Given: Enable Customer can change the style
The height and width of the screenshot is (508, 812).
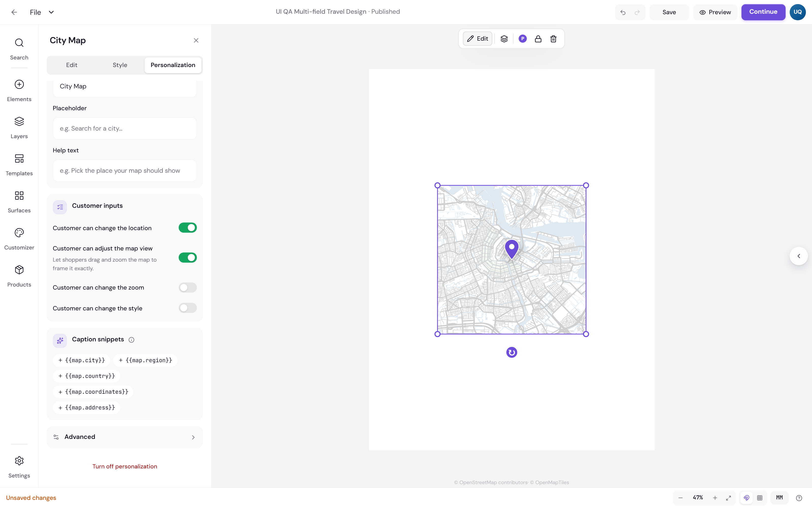Looking at the screenshot, I should point(188,308).
